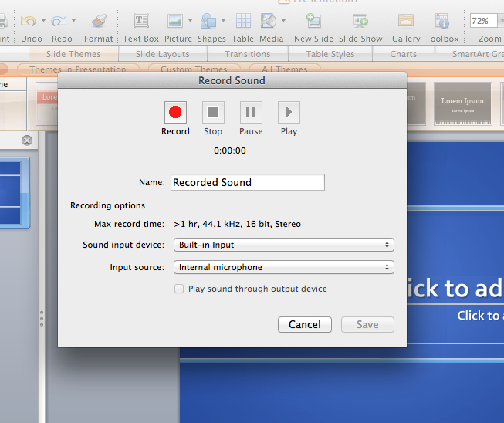This screenshot has width=504, height=423.
Task: Open the Shapes dropdown arrow
Action: click(223, 21)
